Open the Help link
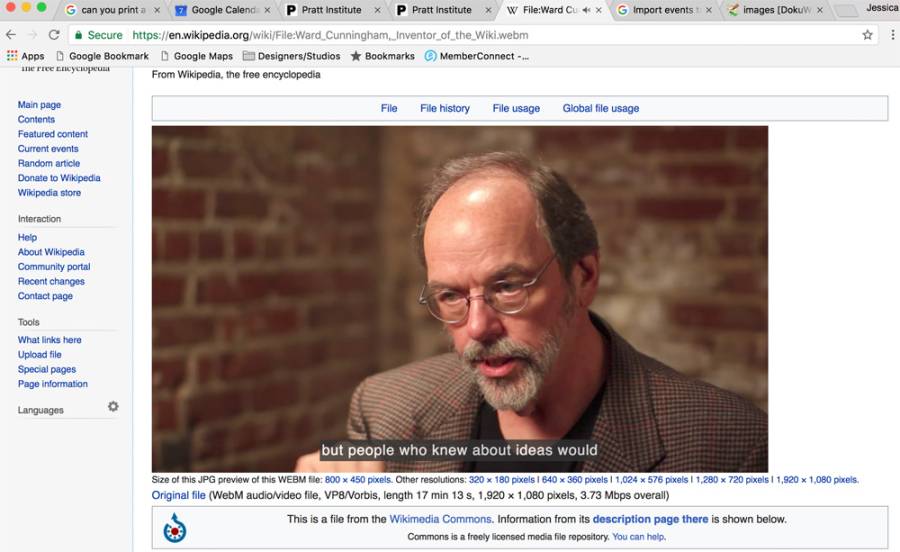 tap(27, 237)
